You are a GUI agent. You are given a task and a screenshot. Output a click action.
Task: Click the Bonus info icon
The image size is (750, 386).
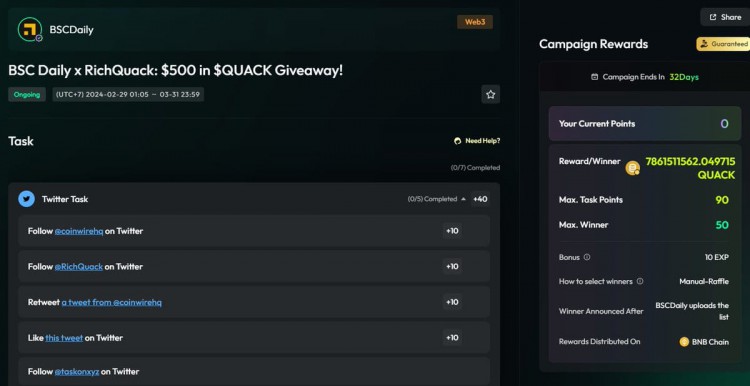(x=587, y=257)
